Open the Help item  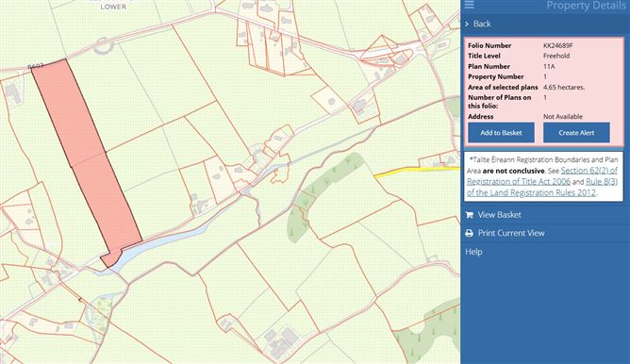[x=473, y=252]
